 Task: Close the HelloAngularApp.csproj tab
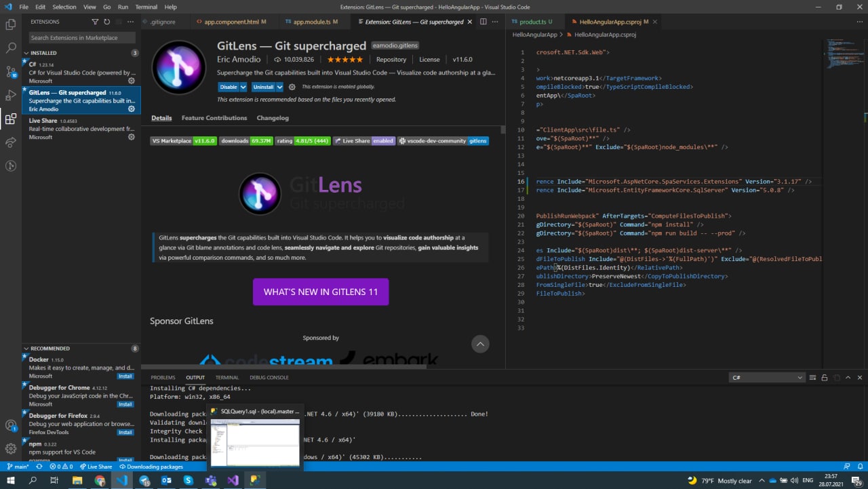coord(654,22)
